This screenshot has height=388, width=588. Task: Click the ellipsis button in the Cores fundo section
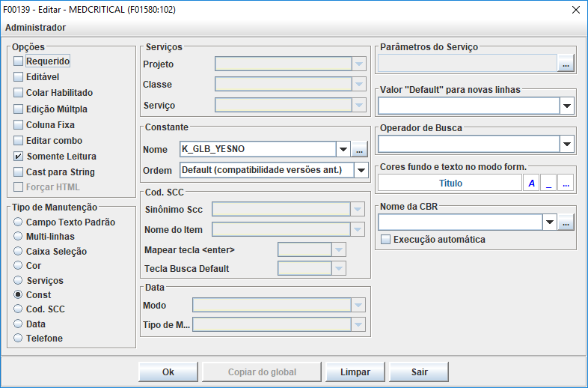click(566, 183)
